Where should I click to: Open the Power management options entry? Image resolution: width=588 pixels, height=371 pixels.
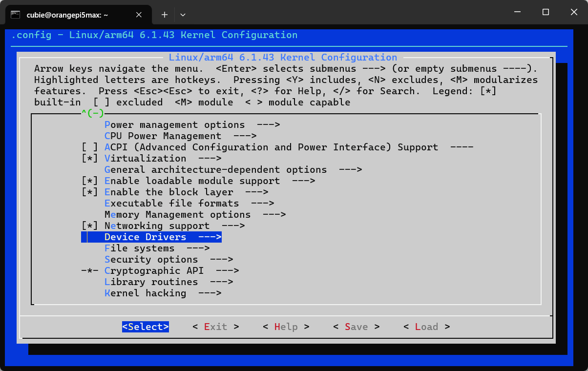pyautogui.click(x=174, y=125)
